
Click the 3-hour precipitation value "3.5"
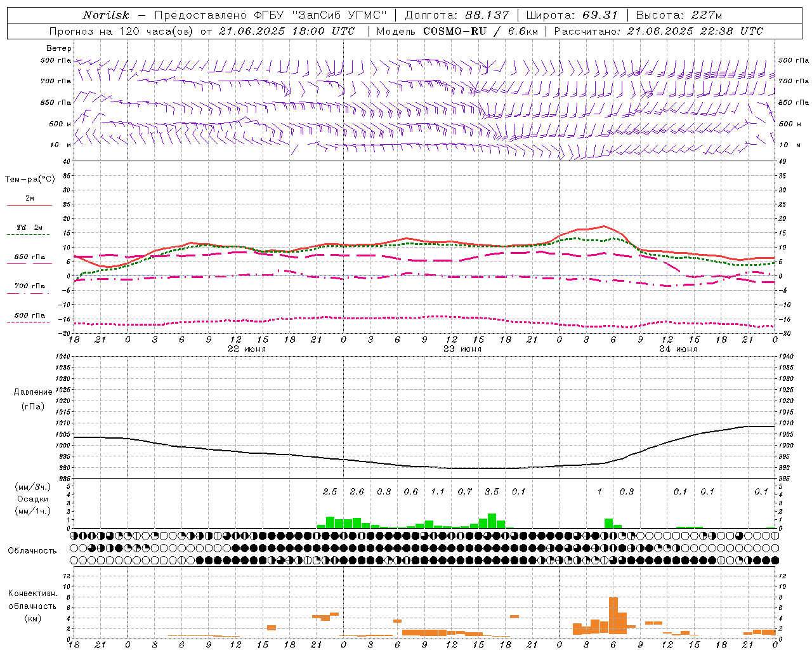click(492, 491)
